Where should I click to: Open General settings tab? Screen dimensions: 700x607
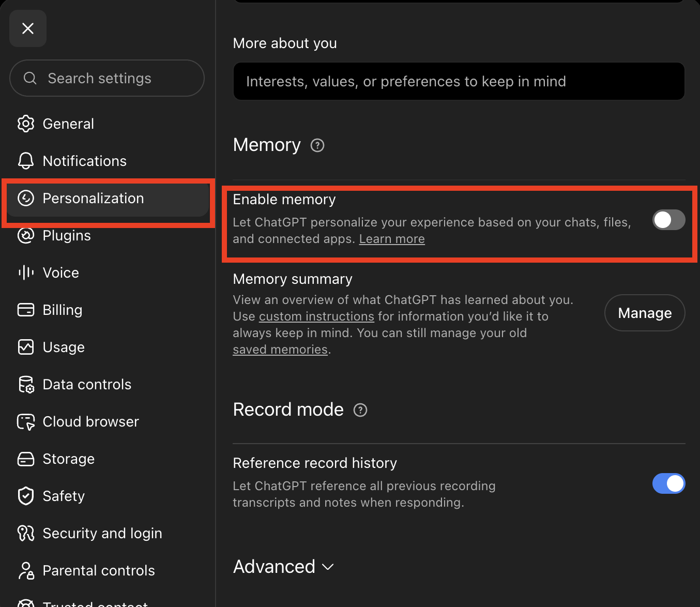point(108,124)
